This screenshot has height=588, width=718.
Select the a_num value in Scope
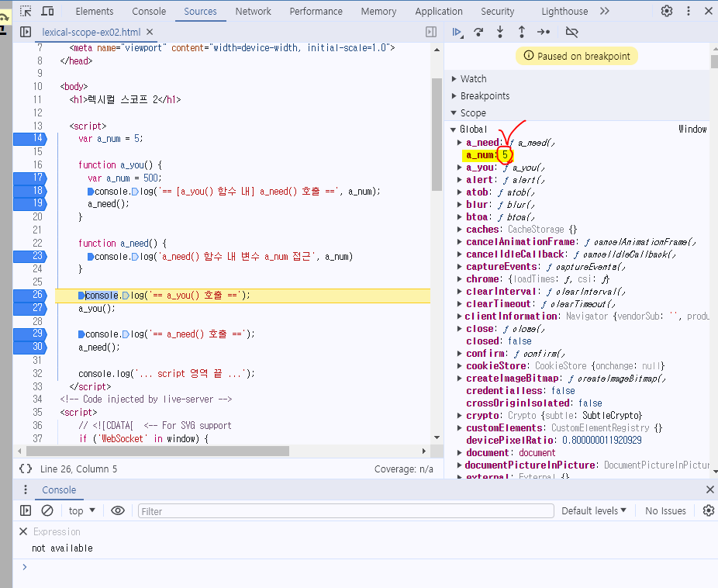point(505,155)
